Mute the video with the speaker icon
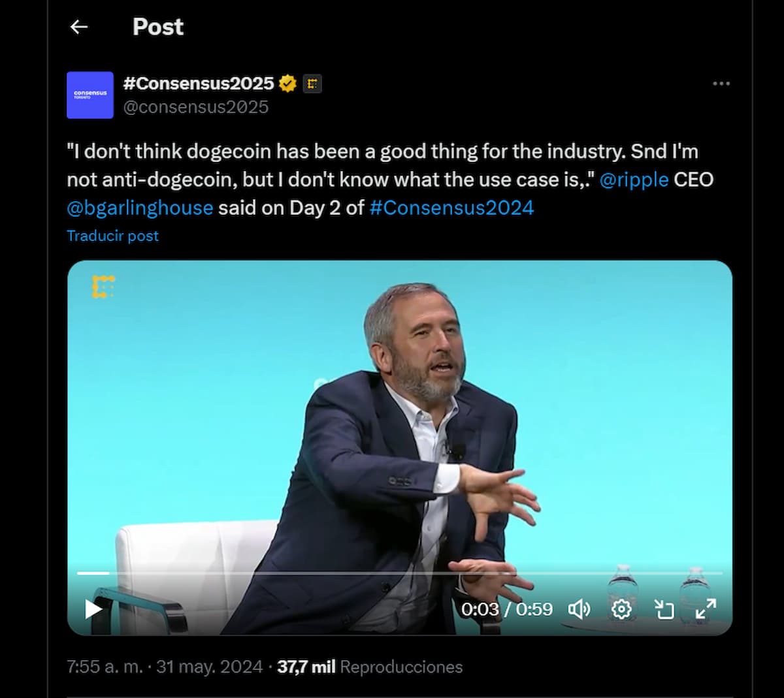 pyautogui.click(x=579, y=609)
